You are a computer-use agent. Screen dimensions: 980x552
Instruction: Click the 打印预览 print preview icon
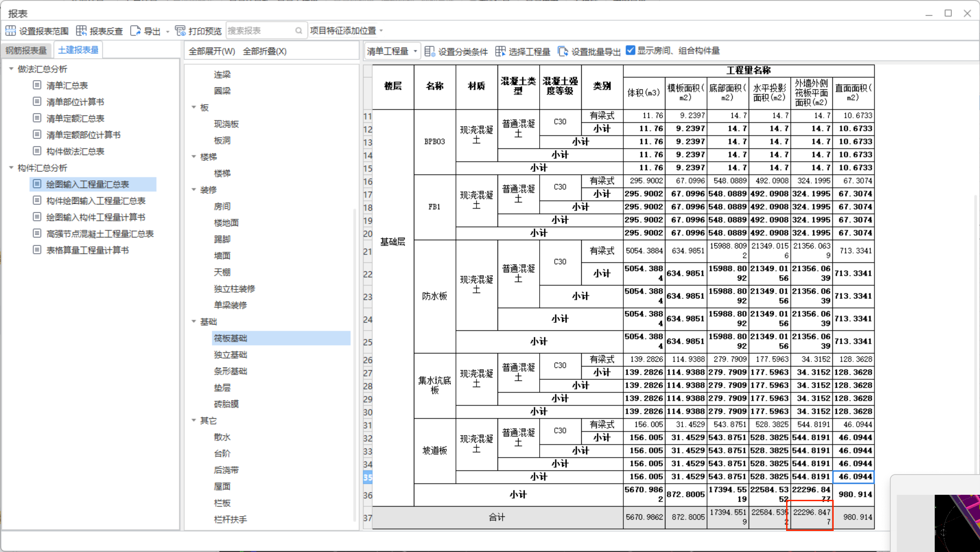coord(180,31)
